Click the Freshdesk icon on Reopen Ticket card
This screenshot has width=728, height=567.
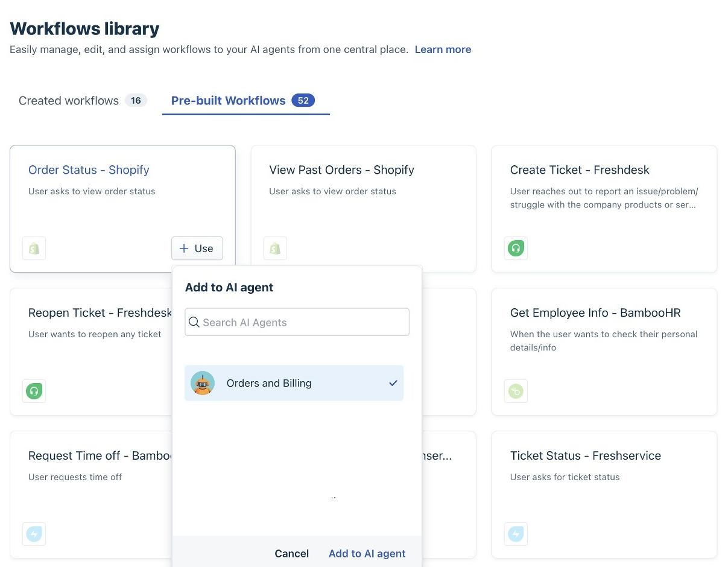(x=34, y=391)
